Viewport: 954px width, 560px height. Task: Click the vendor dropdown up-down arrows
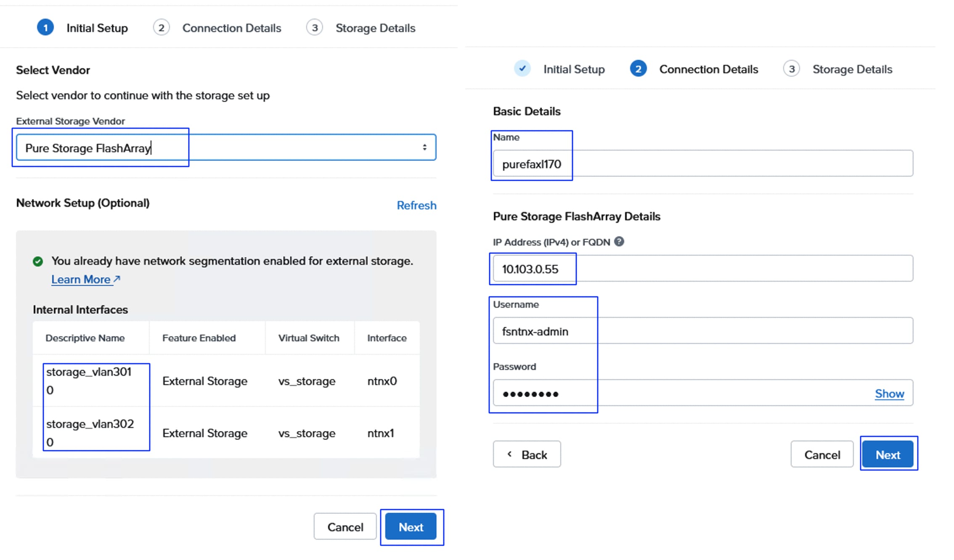pyautogui.click(x=424, y=148)
